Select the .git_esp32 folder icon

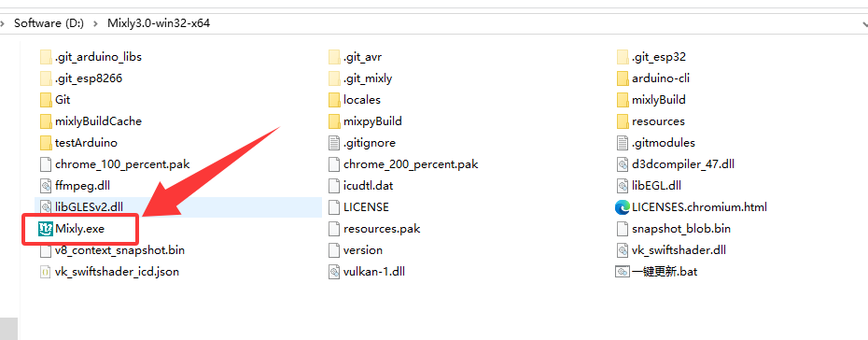pos(623,56)
